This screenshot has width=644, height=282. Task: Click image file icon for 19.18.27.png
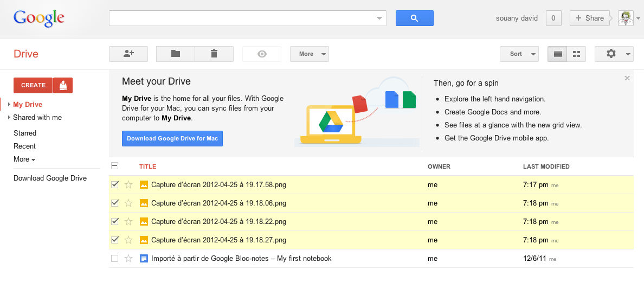point(144,240)
